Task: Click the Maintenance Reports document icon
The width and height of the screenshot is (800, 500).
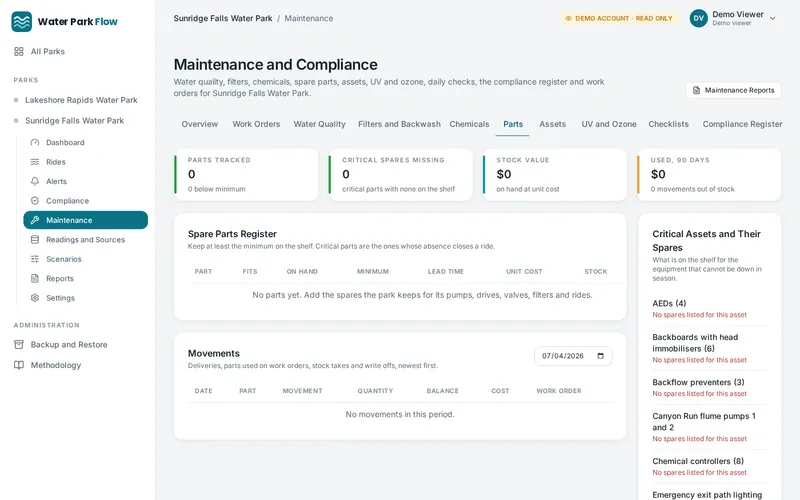Action: [x=696, y=90]
